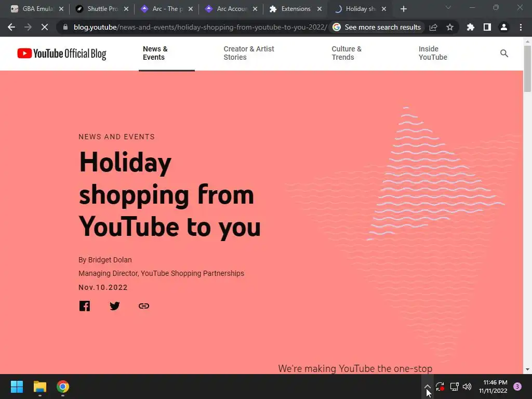Share this page using the share icon
Image resolution: width=532 pixels, height=399 pixels.
[433, 27]
